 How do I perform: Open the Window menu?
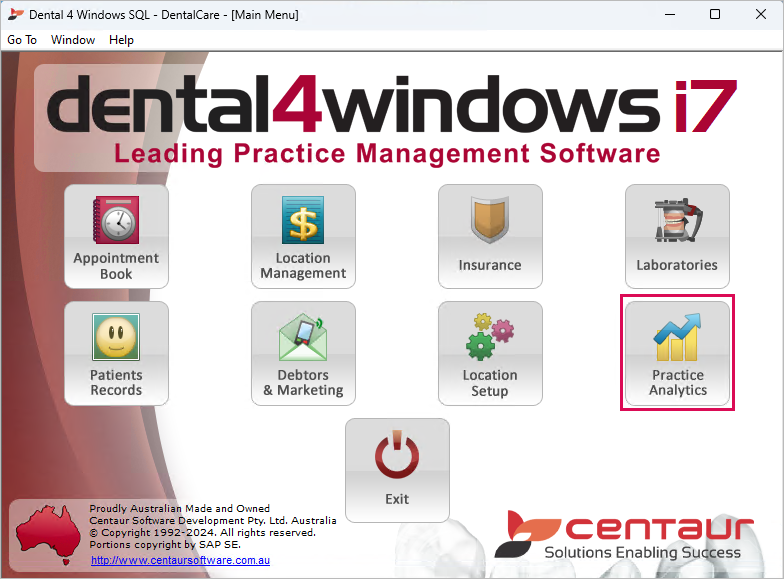[x=73, y=40]
